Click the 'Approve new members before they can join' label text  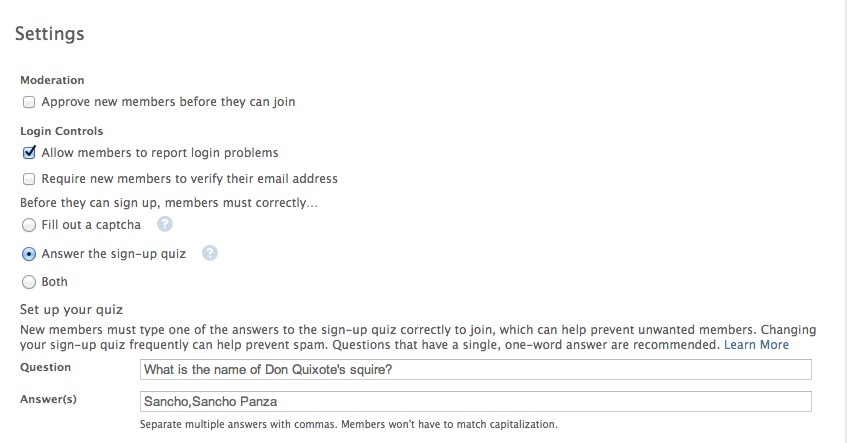tap(169, 102)
